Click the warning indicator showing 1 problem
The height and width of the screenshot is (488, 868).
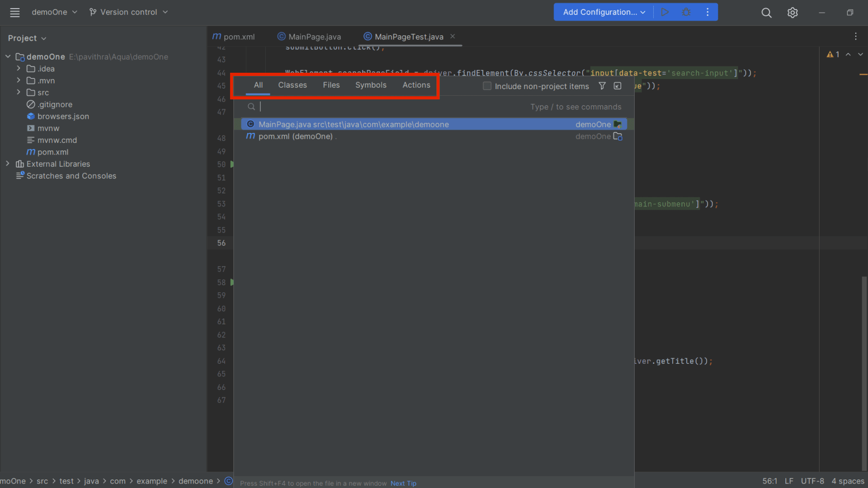click(x=833, y=54)
